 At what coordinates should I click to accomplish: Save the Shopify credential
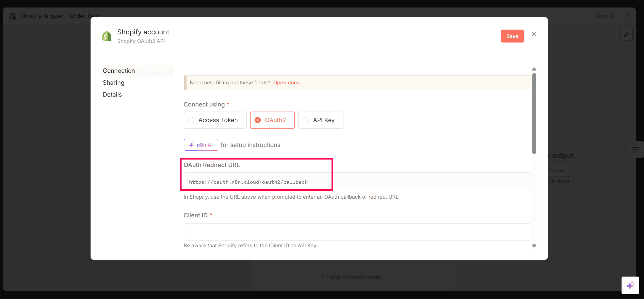point(512,36)
